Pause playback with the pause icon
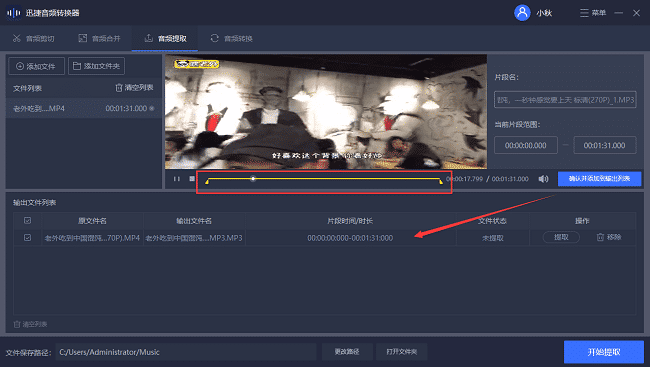Screen dimensions: 650x367 [x=177, y=179]
